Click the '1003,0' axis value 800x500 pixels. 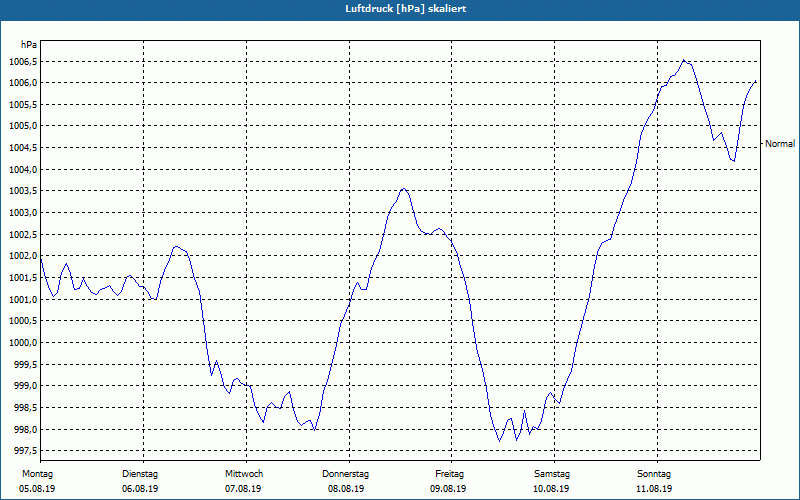point(23,213)
